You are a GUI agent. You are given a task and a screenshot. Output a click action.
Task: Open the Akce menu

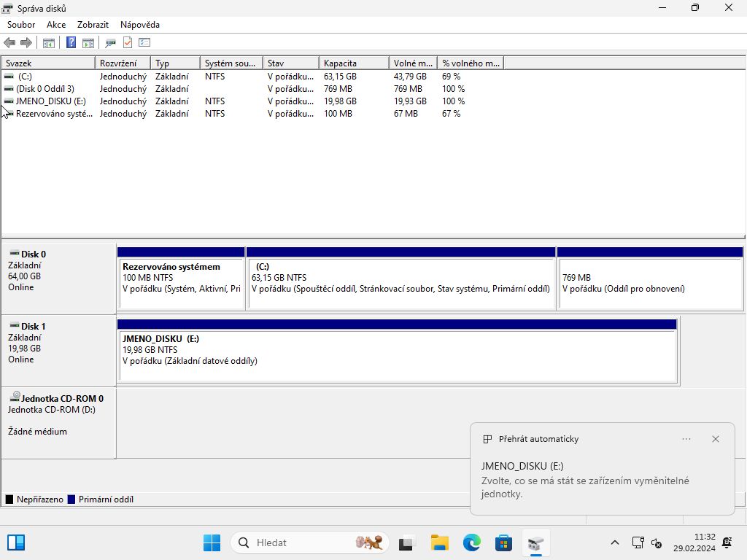point(56,25)
